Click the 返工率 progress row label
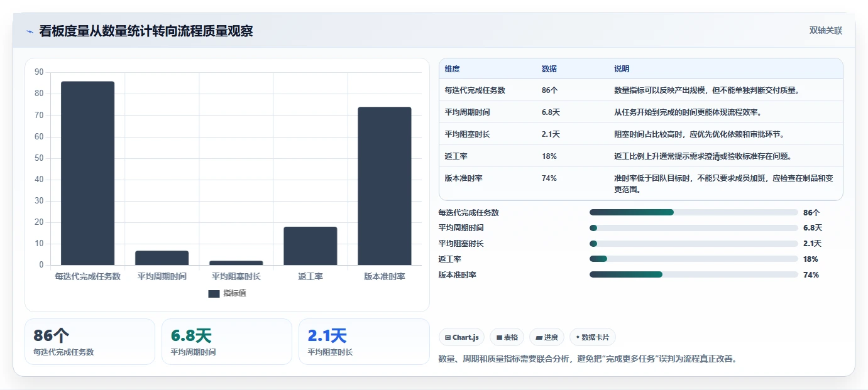Screen dimensions: 868x390 pyautogui.click(x=450, y=259)
